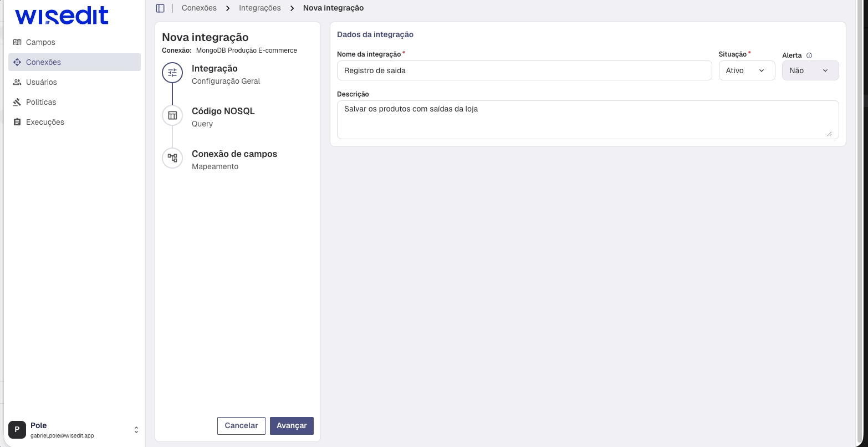Click Conexões in the breadcrumb trail
This screenshot has width=868, height=447.
click(199, 8)
